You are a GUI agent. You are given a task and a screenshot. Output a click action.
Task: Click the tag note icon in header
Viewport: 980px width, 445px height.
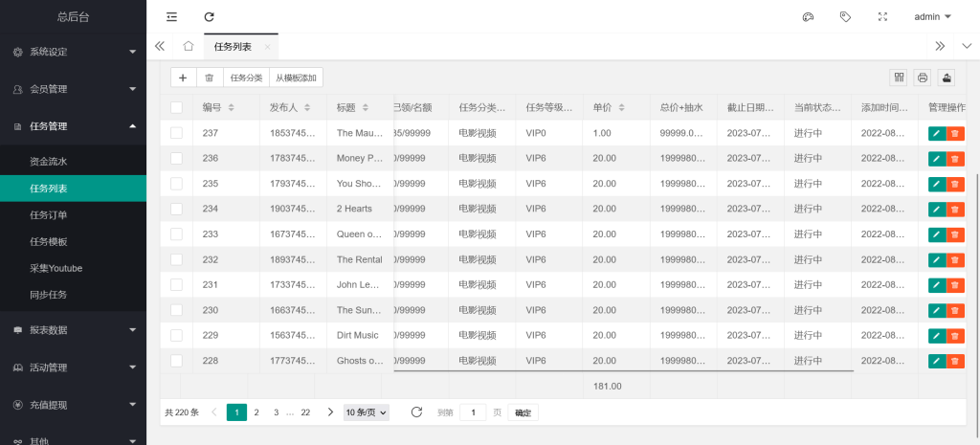pyautogui.click(x=845, y=17)
